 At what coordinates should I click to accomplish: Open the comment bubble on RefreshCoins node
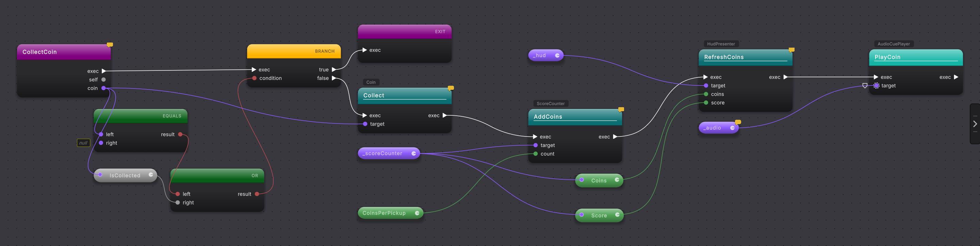click(792, 50)
